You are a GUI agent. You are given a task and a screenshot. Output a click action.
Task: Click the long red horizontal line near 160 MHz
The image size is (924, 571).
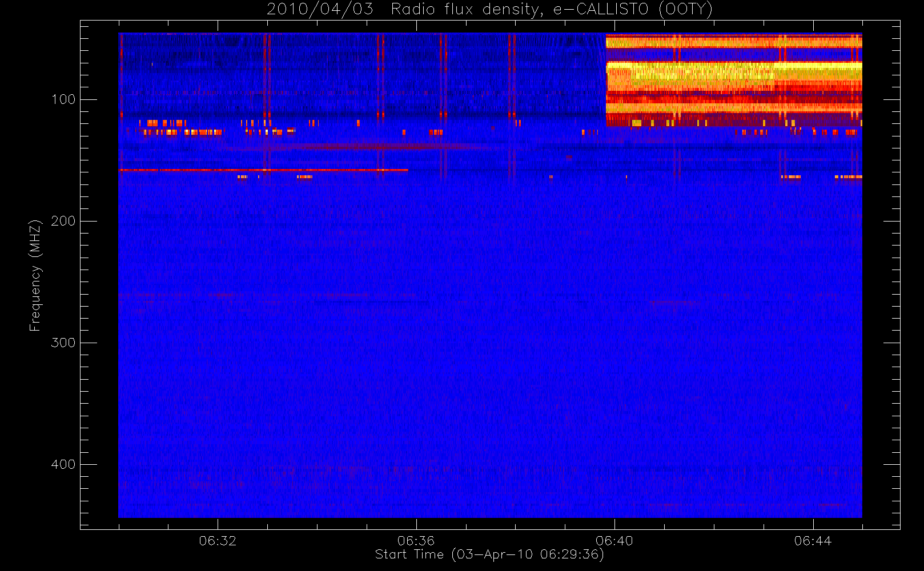(x=263, y=170)
